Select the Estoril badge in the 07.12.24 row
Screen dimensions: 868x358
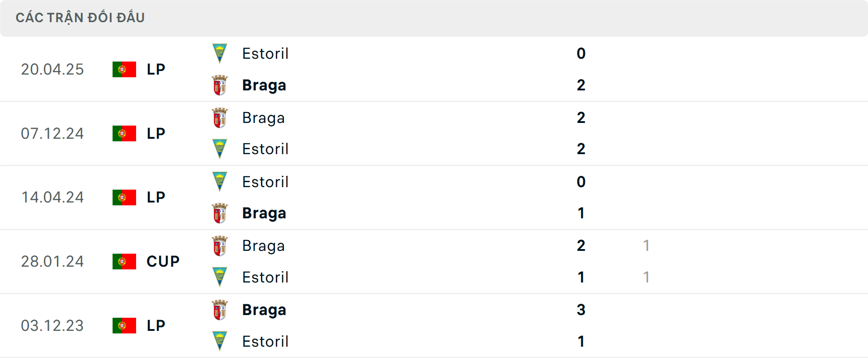pos(220,149)
